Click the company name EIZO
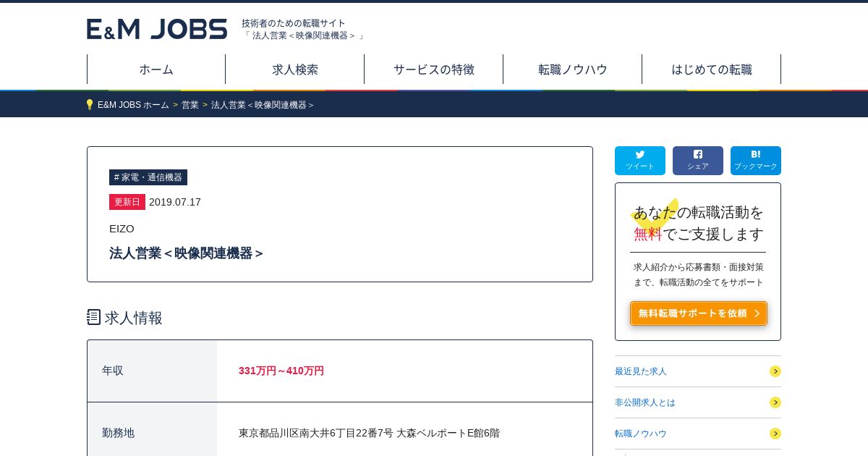Image resolution: width=868 pixels, height=456 pixels. point(122,229)
